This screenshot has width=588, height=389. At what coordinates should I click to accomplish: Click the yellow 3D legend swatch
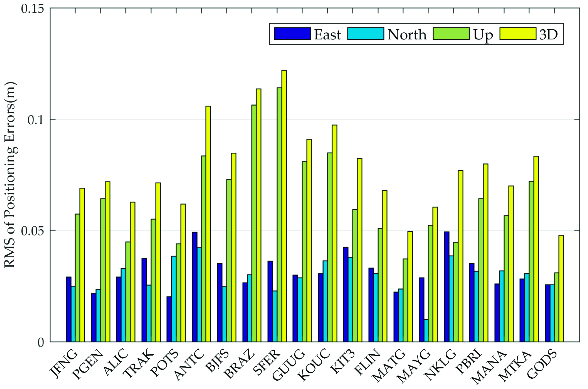(518, 34)
